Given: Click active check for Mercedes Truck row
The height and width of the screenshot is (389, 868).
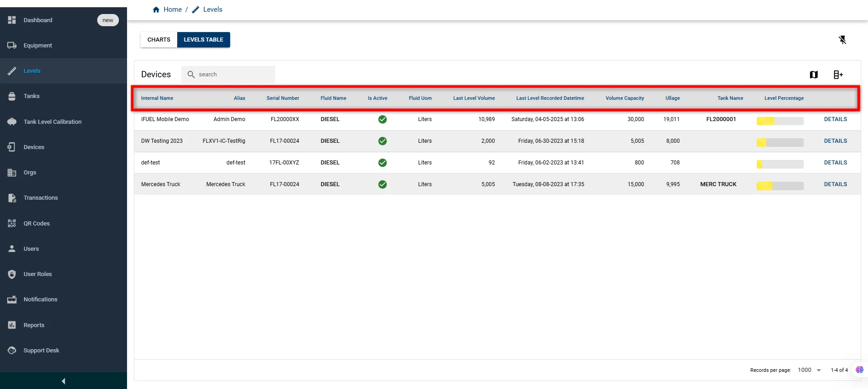Looking at the screenshot, I should tap(382, 184).
